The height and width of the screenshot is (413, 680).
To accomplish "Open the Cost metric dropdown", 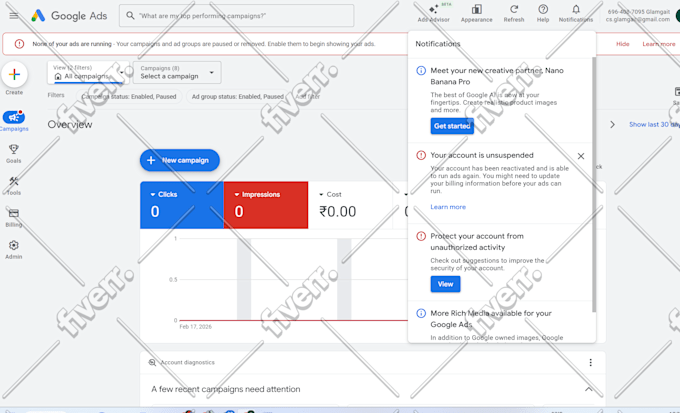I will [x=330, y=194].
